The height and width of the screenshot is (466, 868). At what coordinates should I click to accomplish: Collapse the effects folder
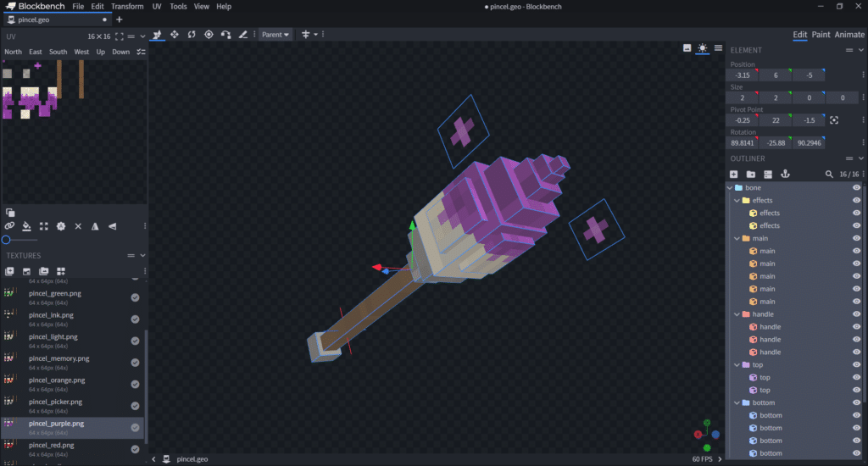(x=737, y=200)
